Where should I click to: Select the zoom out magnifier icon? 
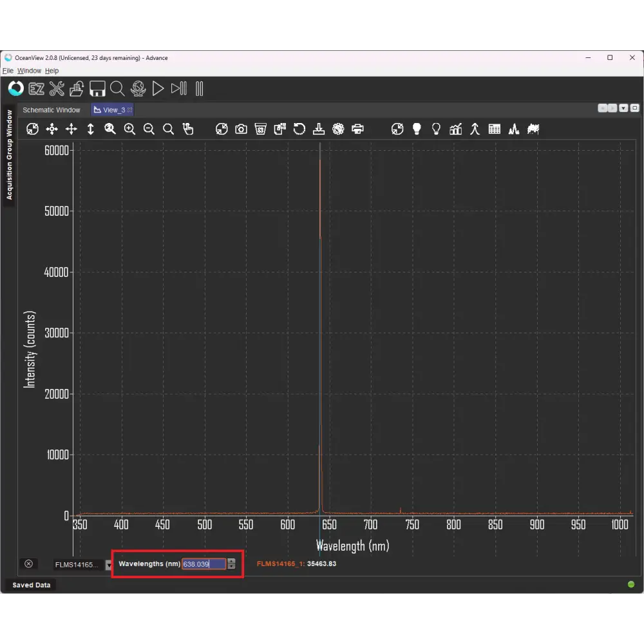point(149,129)
